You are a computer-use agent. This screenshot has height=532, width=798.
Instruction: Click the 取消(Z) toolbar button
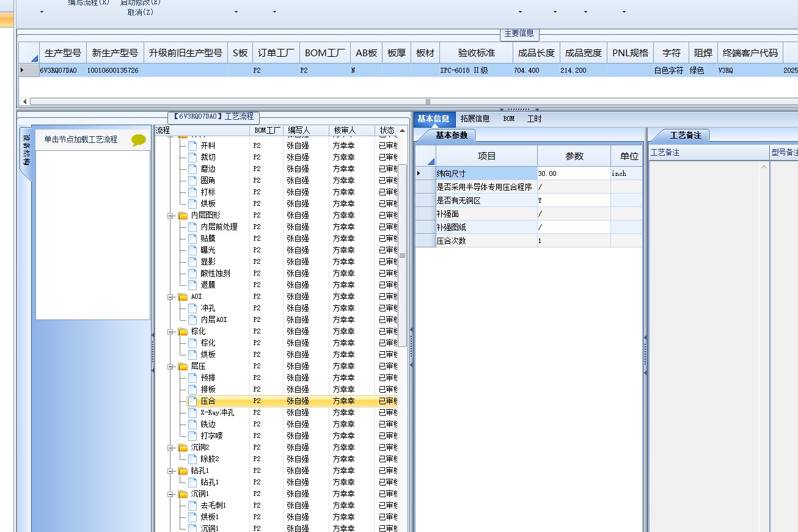point(141,12)
